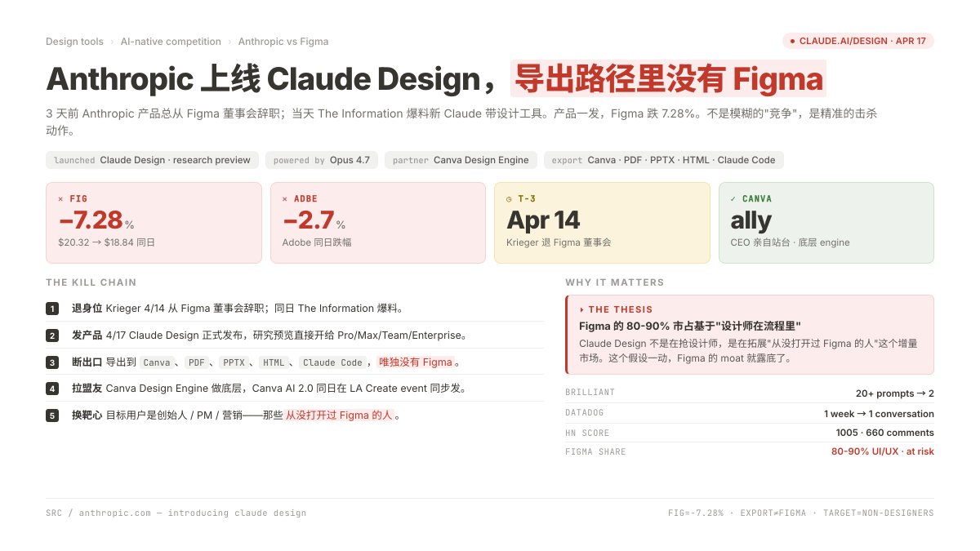Viewport: 980px width, 551px height.
Task: Click the 'launched Claude Design · research preview' tag
Action: (x=152, y=160)
